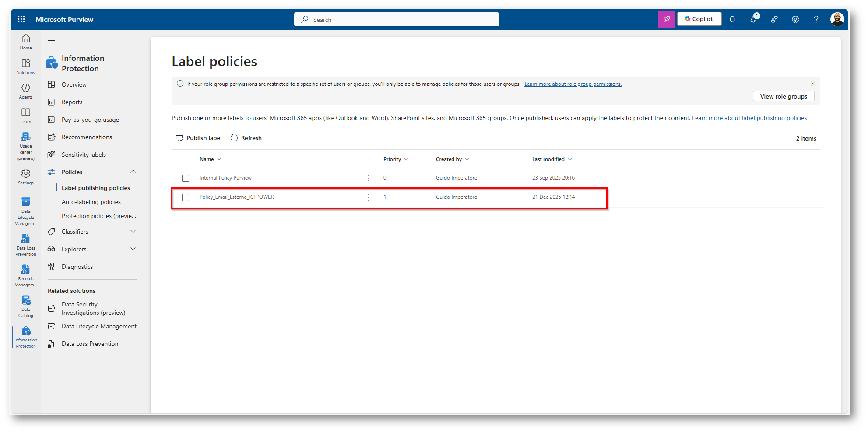The height and width of the screenshot is (433, 868).
Task: Follow Learn more about label publishing policies
Action: pyautogui.click(x=749, y=118)
